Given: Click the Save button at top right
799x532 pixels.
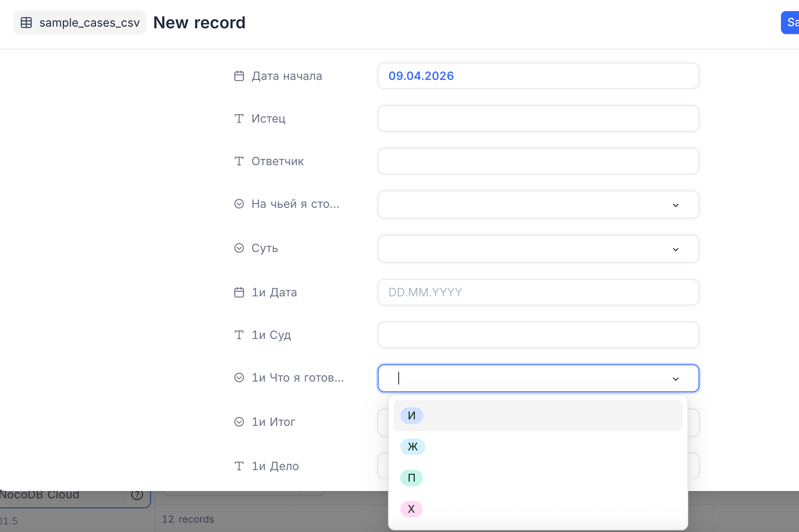Looking at the screenshot, I should pyautogui.click(x=790, y=23).
